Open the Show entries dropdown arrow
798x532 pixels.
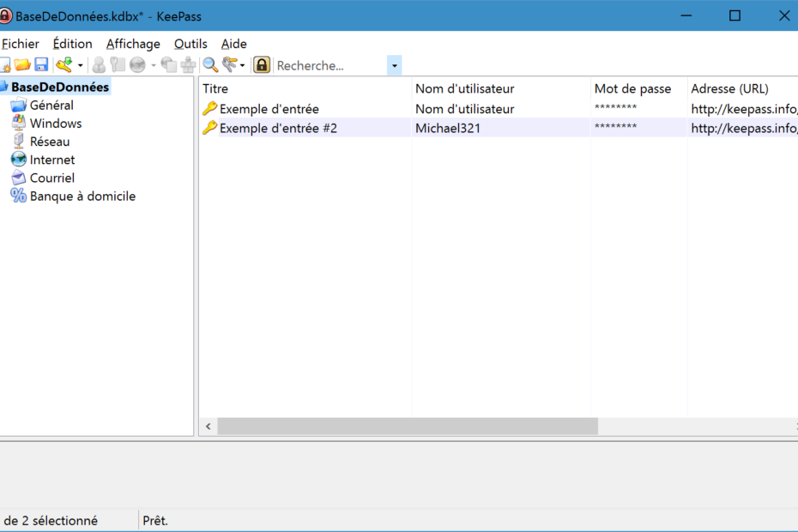point(242,66)
